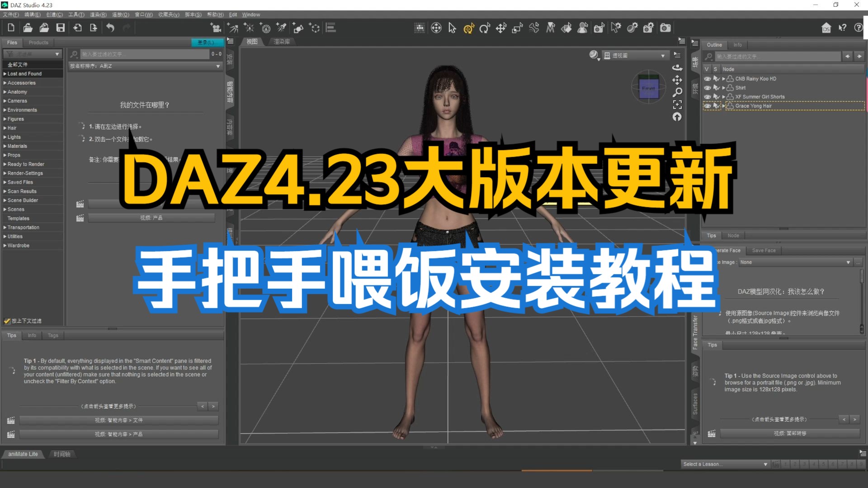Click the Save Face button
Image resolution: width=868 pixels, height=488 pixels.
coord(764,250)
